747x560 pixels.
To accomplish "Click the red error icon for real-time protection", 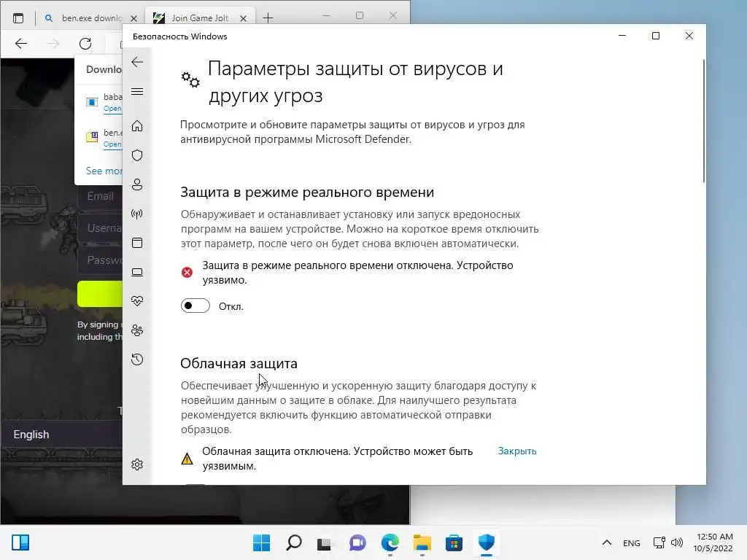I will tap(187, 272).
